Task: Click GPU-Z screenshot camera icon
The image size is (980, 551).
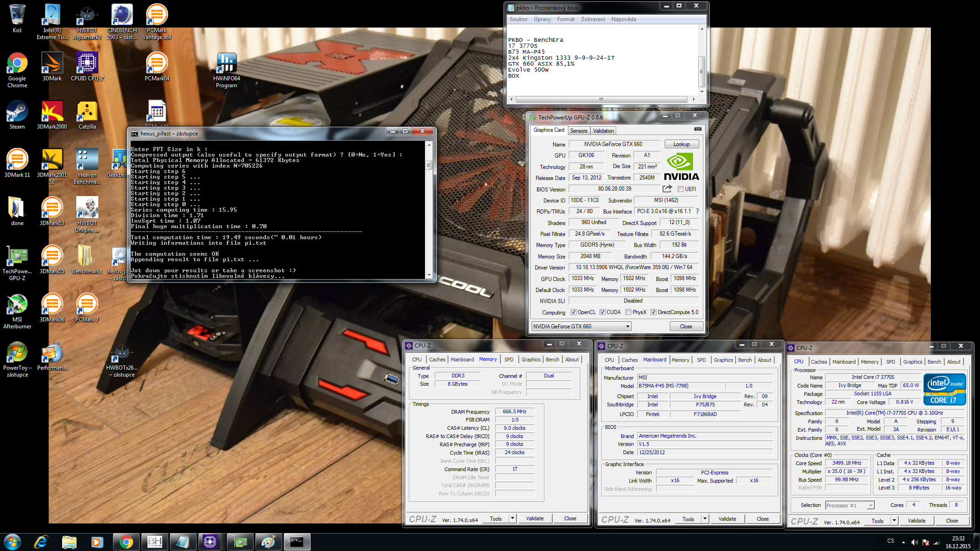Action: pyautogui.click(x=697, y=129)
